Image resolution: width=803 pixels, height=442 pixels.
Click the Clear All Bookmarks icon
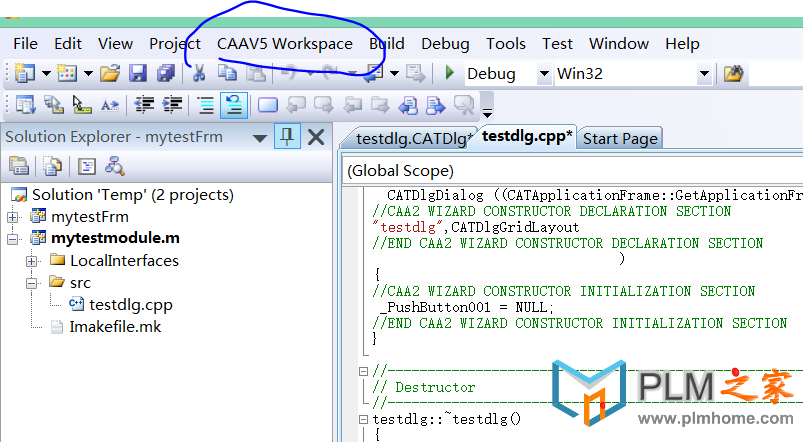pyautogui.click(x=464, y=105)
